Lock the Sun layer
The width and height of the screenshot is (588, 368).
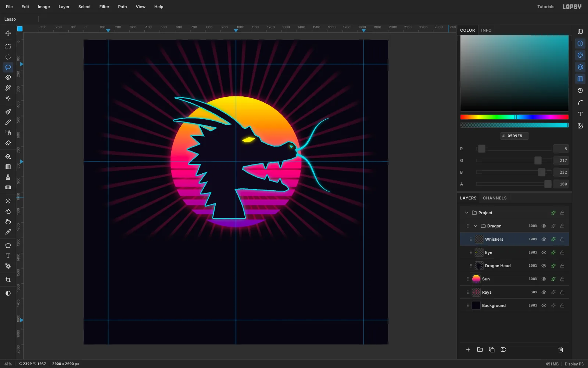[562, 279]
